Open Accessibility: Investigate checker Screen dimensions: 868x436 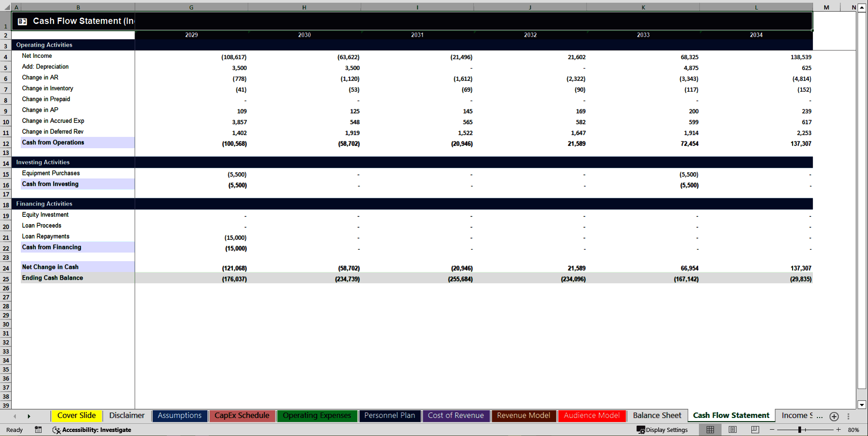pos(92,430)
